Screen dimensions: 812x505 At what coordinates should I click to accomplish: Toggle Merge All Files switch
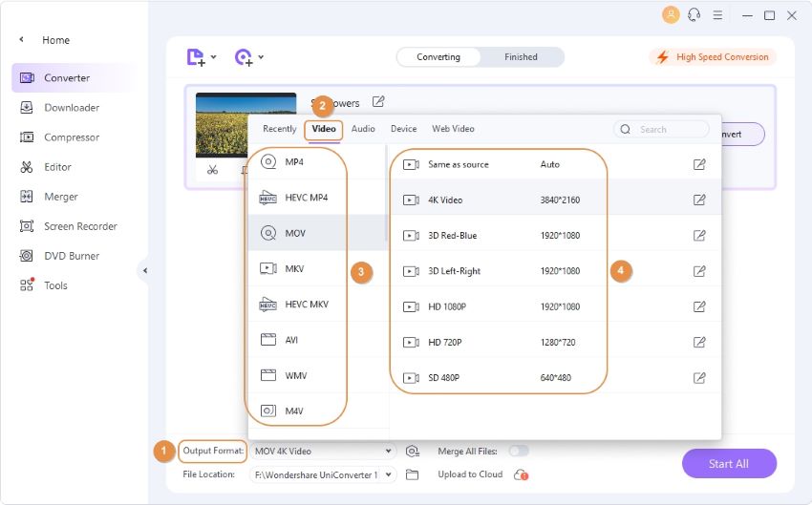pos(519,451)
